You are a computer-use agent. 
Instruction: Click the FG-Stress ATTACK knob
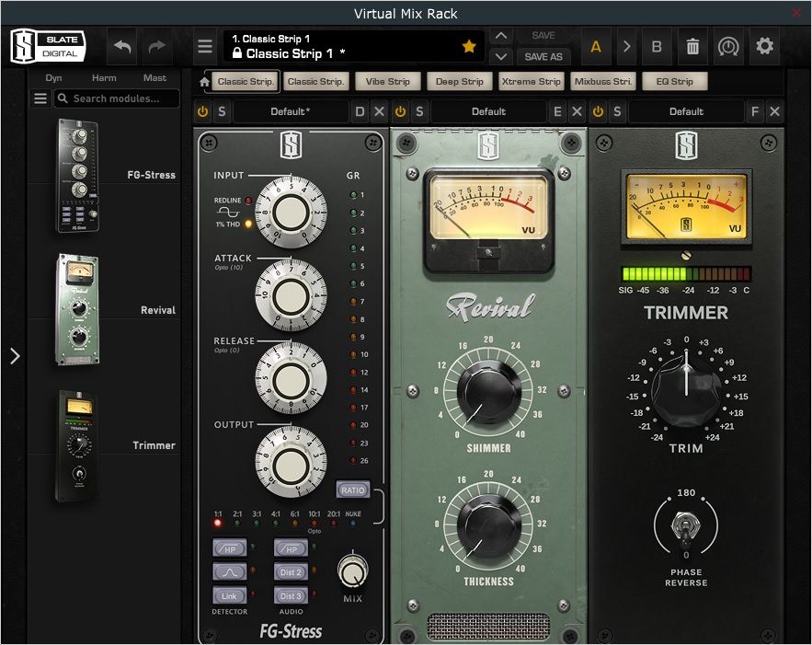[x=291, y=296]
